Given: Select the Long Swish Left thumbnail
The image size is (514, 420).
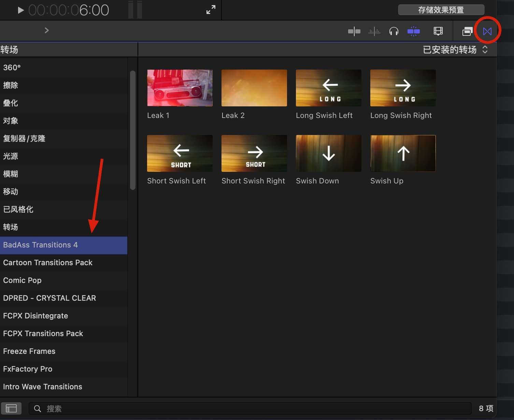Looking at the screenshot, I should tap(328, 88).
